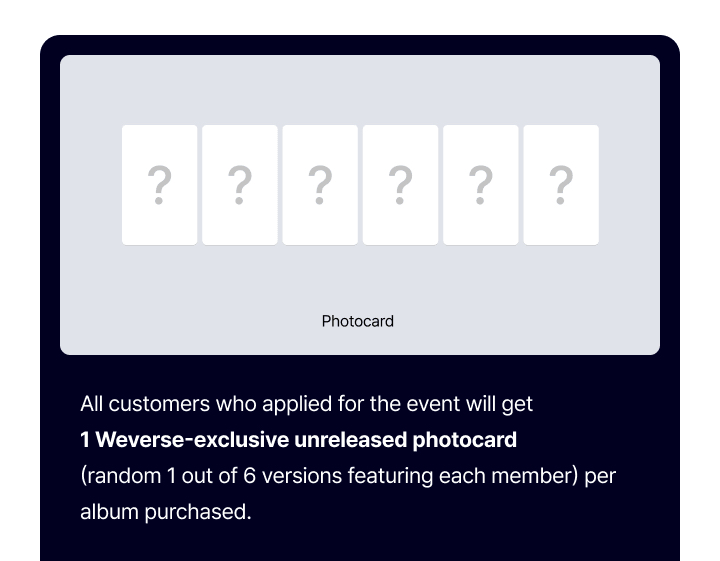Click the bold "1 Weverse-exclusive unreleased photocard" text
Viewport: 720px width, 561px height.
(x=298, y=440)
